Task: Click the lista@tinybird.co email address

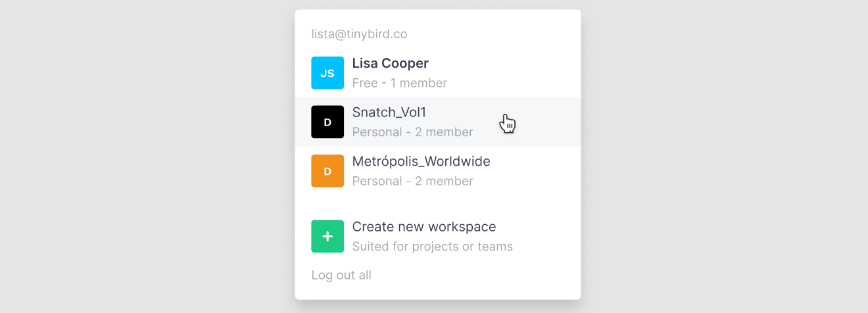Action: 359,34
